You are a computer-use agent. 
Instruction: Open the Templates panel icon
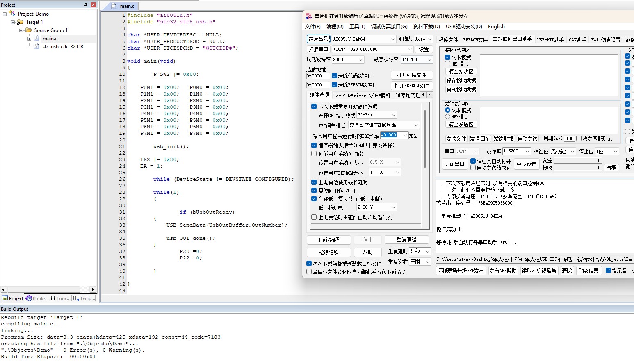pyautogui.click(x=76, y=298)
